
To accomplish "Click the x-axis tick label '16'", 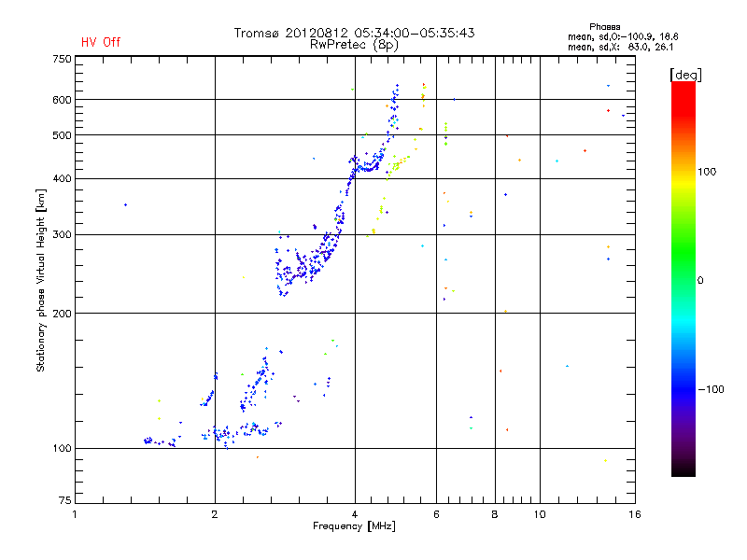I will [x=635, y=514].
